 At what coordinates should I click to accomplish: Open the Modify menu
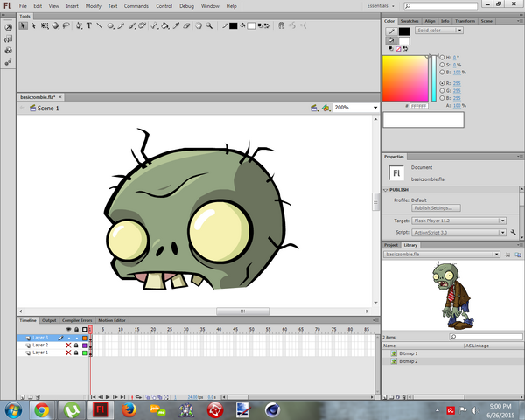(93, 6)
